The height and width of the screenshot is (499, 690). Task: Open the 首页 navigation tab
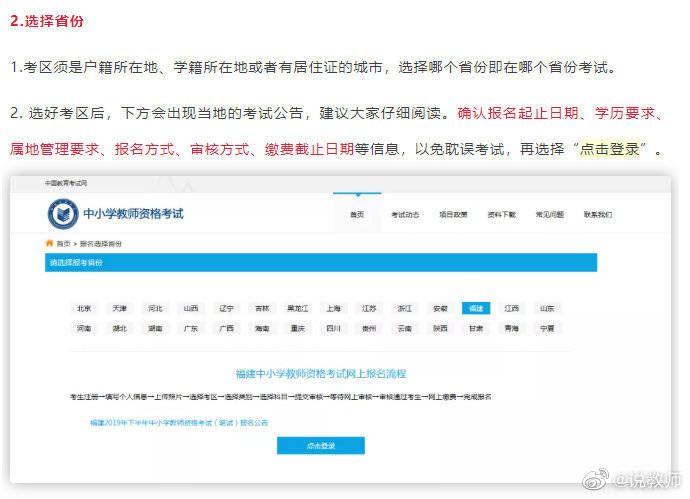(x=357, y=214)
